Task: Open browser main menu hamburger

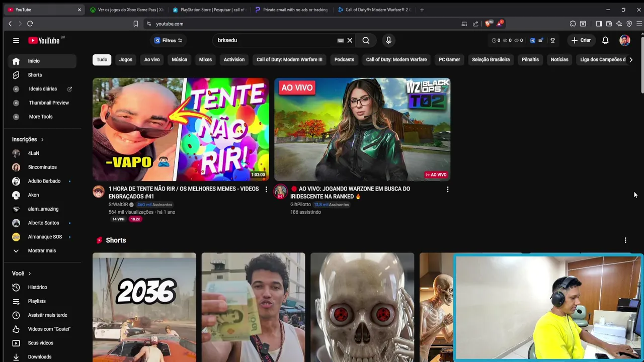Action: (x=639, y=24)
